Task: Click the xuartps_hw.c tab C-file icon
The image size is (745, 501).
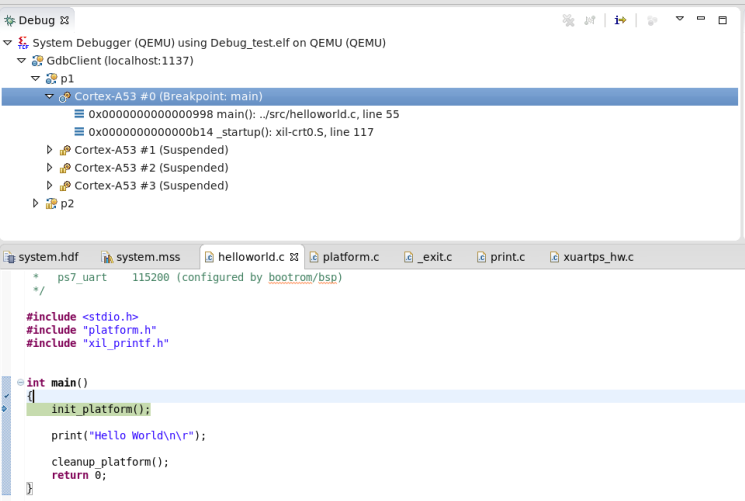Action: point(554,257)
